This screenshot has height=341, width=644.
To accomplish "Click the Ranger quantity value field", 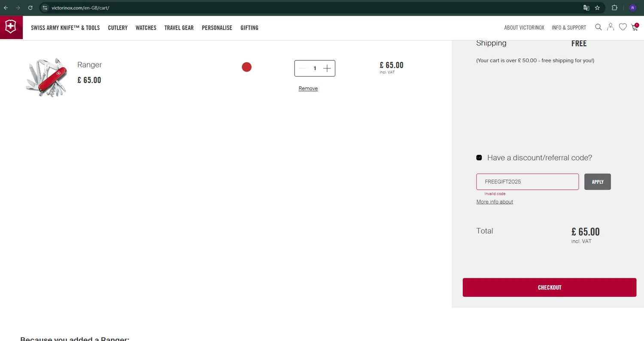I will pos(315,68).
